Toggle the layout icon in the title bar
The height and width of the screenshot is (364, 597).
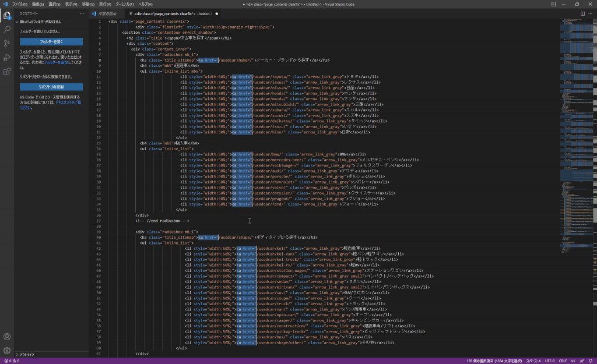pos(554,4)
